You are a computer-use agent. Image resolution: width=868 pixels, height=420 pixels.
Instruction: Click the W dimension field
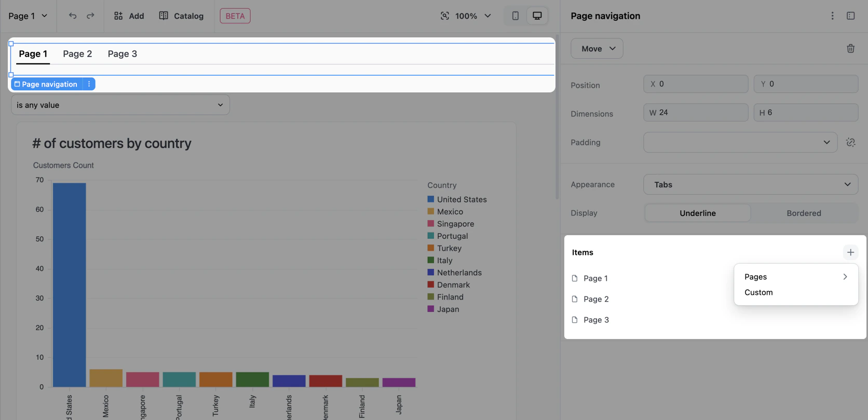(696, 112)
